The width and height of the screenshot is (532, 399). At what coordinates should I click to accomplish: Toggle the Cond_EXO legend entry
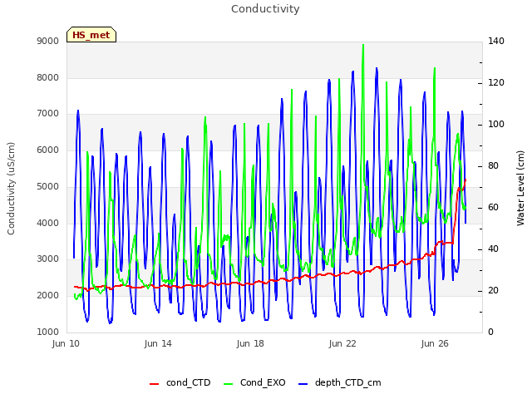[x=255, y=382]
